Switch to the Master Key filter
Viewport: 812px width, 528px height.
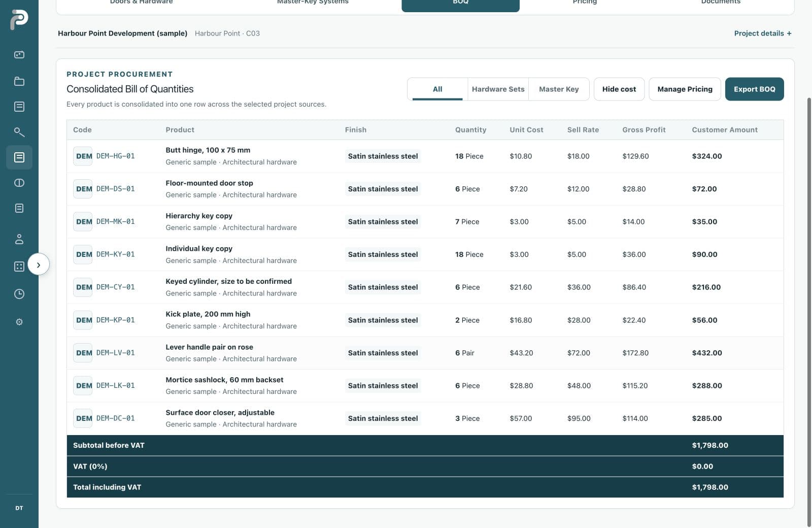559,89
